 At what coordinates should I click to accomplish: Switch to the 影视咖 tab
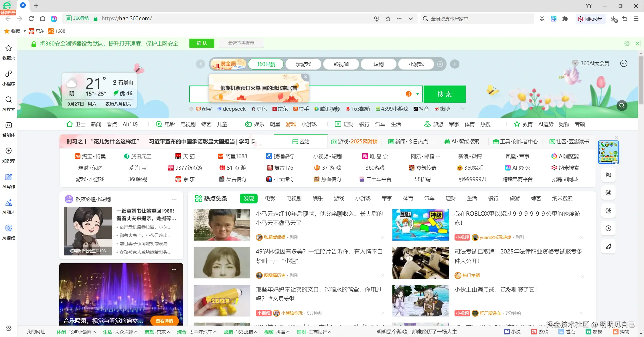pos(341,64)
